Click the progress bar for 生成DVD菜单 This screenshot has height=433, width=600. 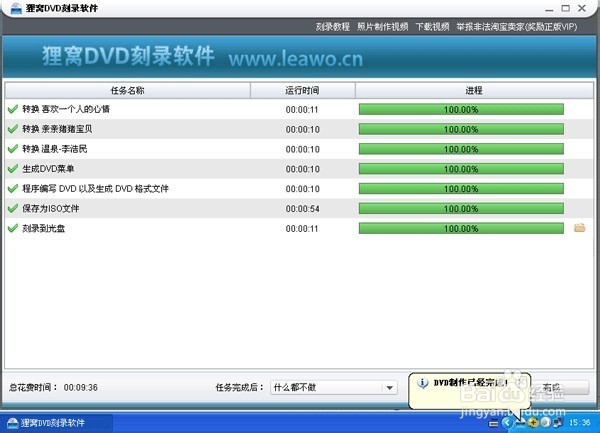click(461, 169)
